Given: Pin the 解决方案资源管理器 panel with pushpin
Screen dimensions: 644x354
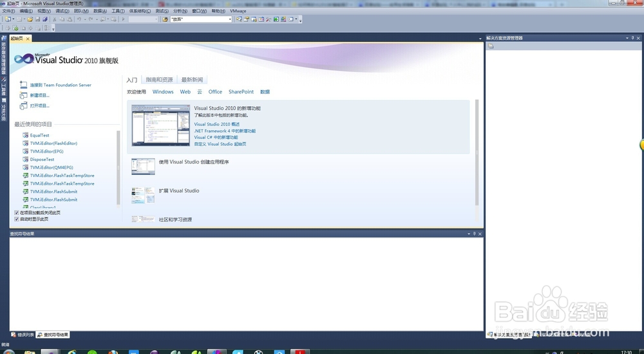Looking at the screenshot, I should pos(633,38).
